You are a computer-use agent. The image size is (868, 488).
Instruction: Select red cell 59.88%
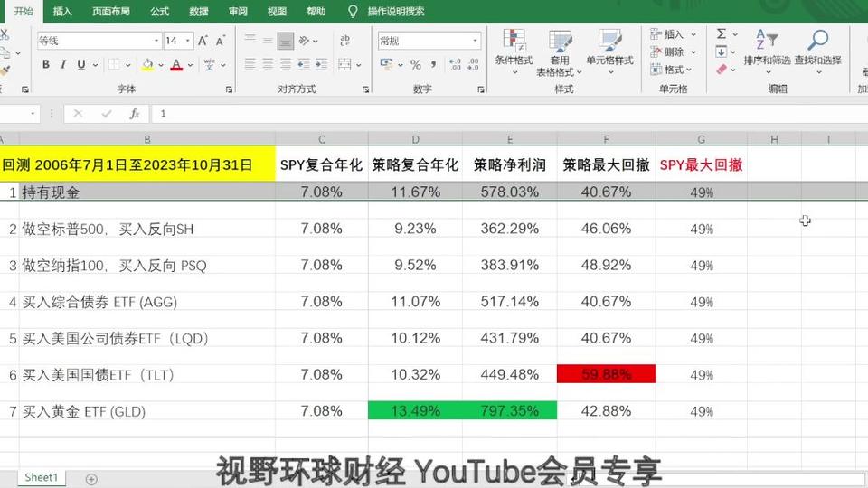(606, 374)
